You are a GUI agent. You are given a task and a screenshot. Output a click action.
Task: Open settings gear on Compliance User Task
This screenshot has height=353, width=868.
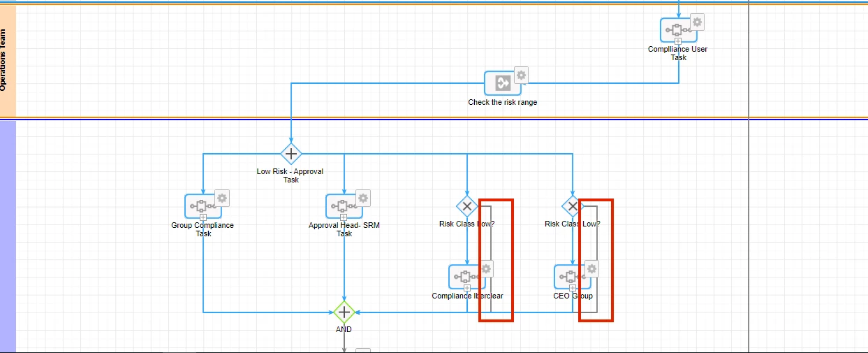(x=697, y=22)
